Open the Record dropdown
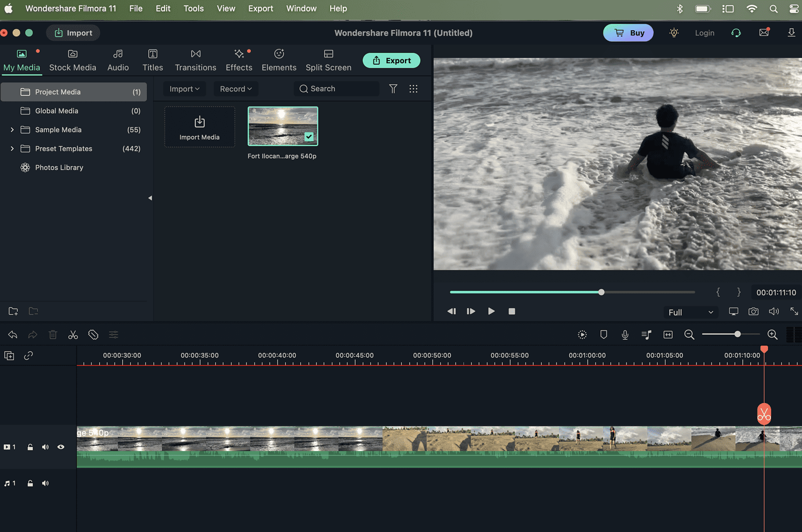The width and height of the screenshot is (802, 532). pos(236,89)
